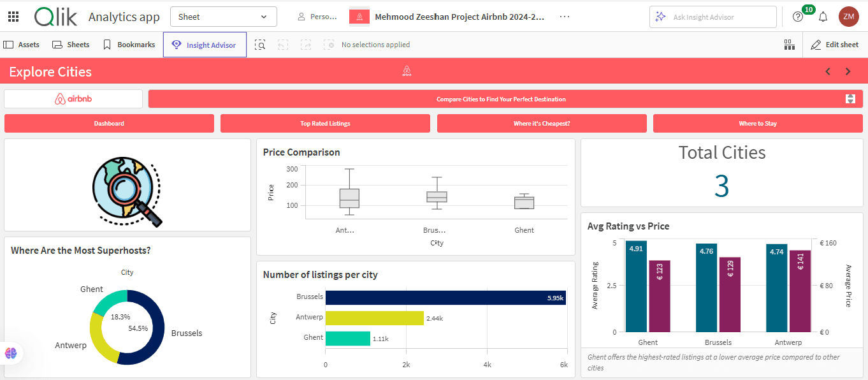Open the apps launcher grid icon
Viewport: 868px width, 380px height.
coord(13,17)
